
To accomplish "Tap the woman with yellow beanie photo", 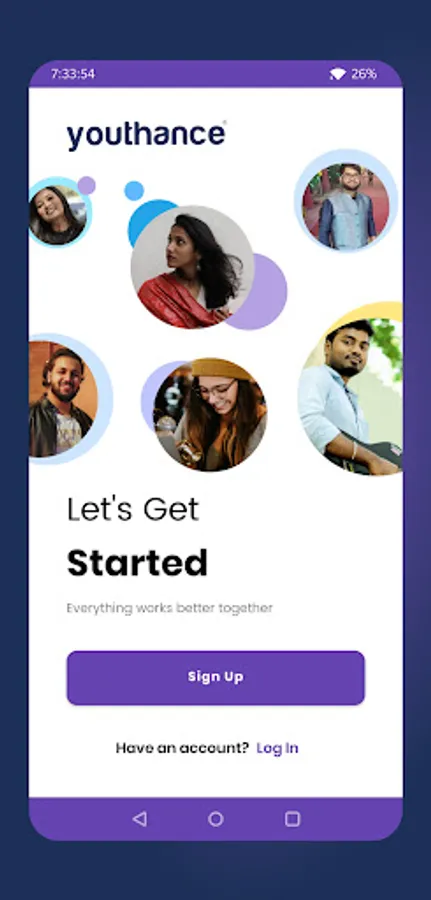I will pyautogui.click(x=210, y=414).
